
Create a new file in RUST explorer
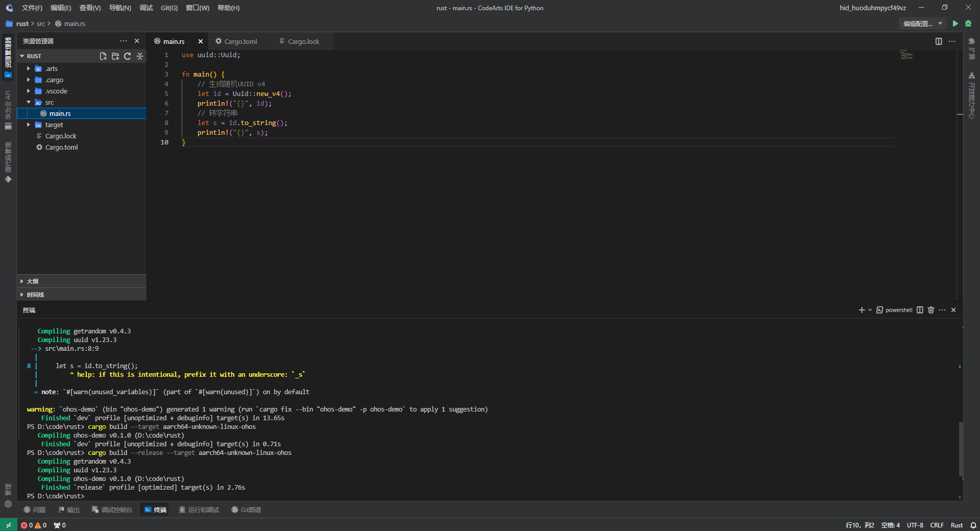[x=103, y=56]
